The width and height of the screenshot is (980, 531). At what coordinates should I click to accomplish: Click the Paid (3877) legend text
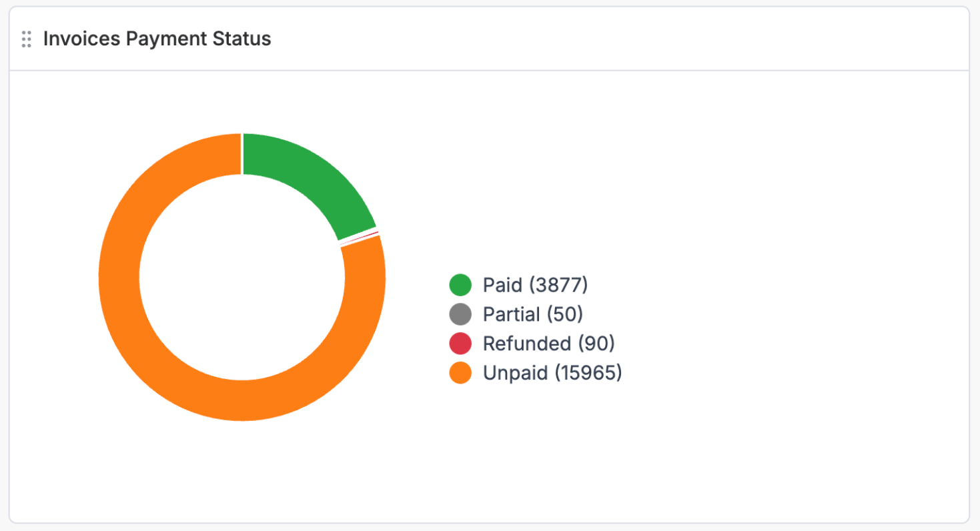pyautogui.click(x=534, y=285)
